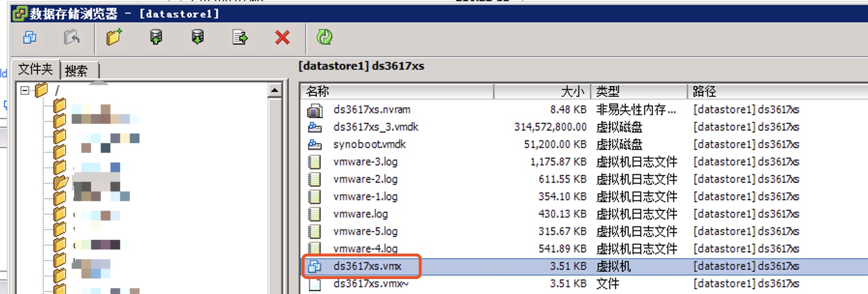Click size value 314,572,800.00
868x294 pixels.
[550, 127]
